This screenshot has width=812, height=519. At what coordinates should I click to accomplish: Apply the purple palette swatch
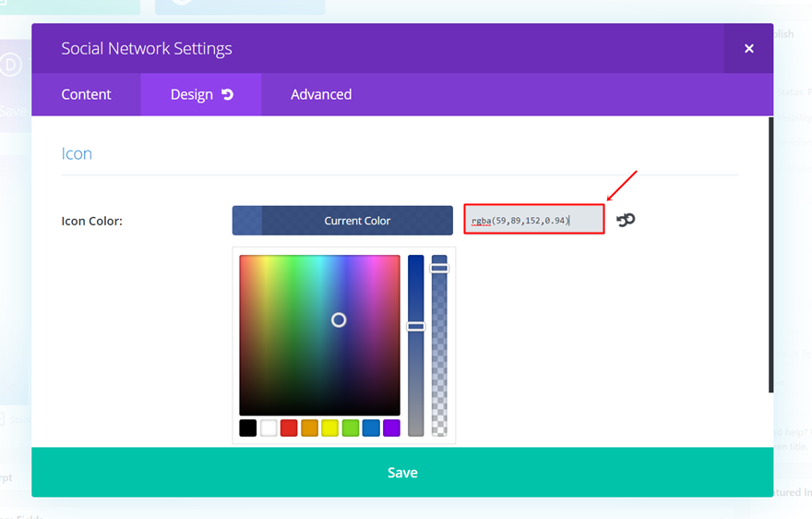point(391,428)
